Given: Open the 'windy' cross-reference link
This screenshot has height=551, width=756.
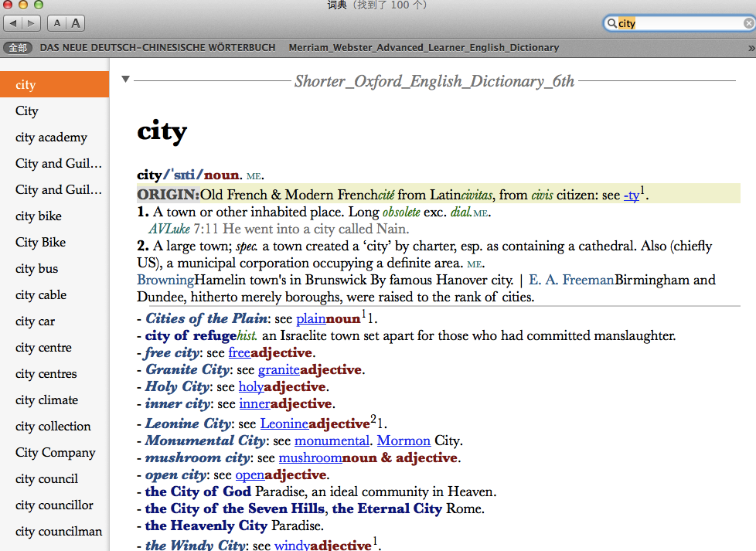Looking at the screenshot, I should 291,546.
